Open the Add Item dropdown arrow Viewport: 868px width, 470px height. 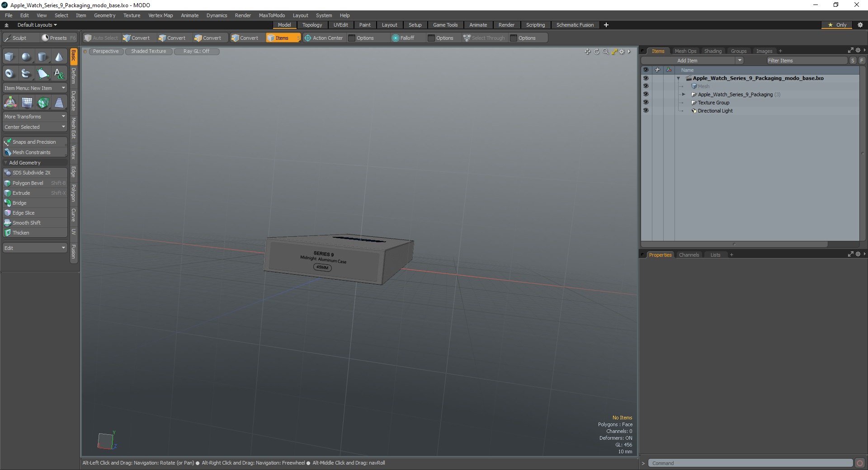pyautogui.click(x=740, y=61)
